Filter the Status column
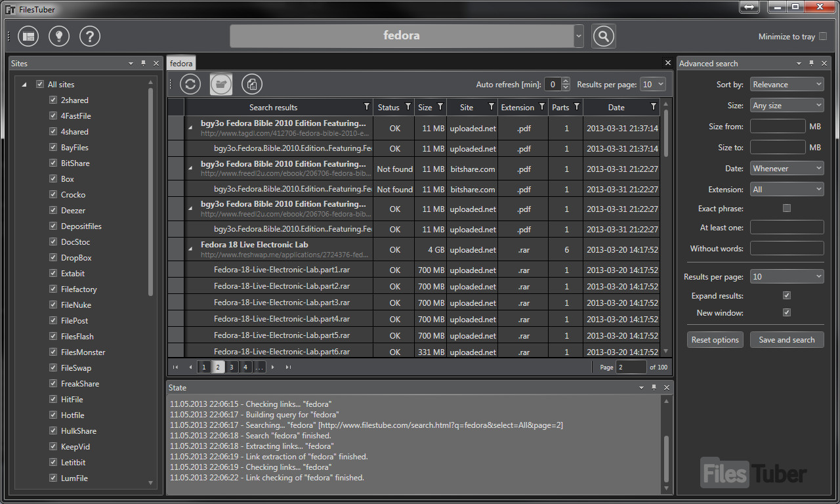The image size is (840, 504). point(408,106)
